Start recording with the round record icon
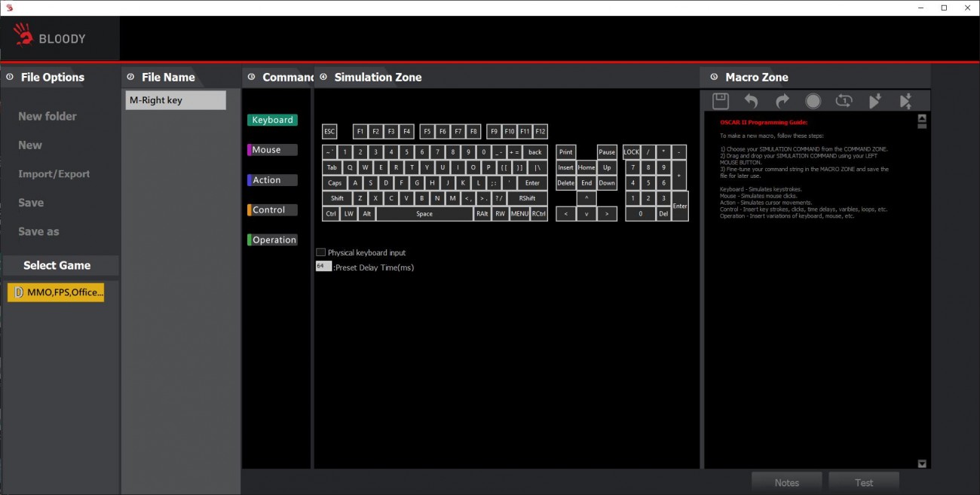This screenshot has height=495, width=980. click(x=813, y=101)
